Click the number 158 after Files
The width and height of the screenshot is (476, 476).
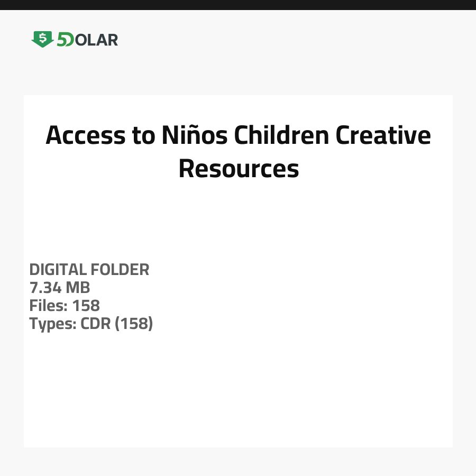coord(86,306)
